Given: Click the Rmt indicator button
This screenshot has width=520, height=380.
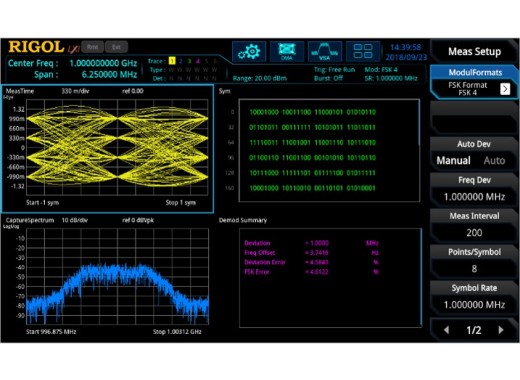Looking at the screenshot, I should coord(92,47).
